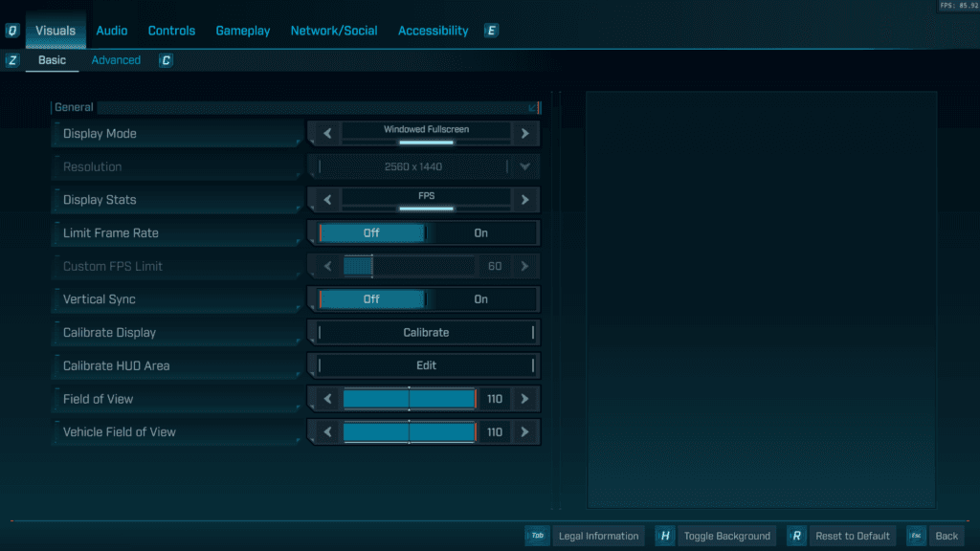The width and height of the screenshot is (980, 551).
Task: Click the Tab key icon near Legal Information
Action: 538,536
